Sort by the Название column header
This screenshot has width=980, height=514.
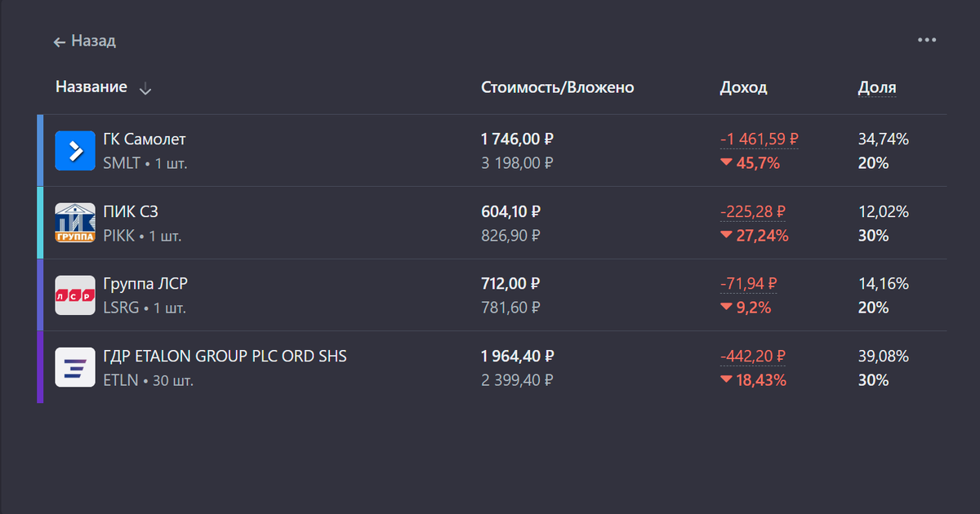pyautogui.click(x=91, y=87)
